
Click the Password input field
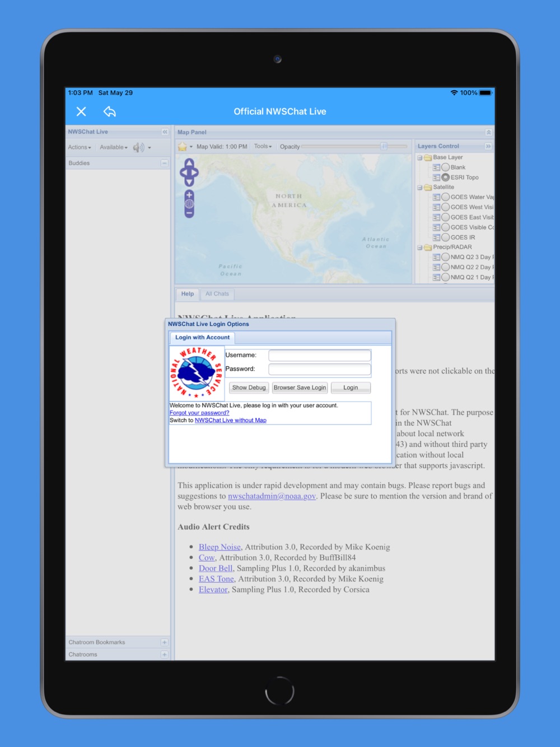320,369
